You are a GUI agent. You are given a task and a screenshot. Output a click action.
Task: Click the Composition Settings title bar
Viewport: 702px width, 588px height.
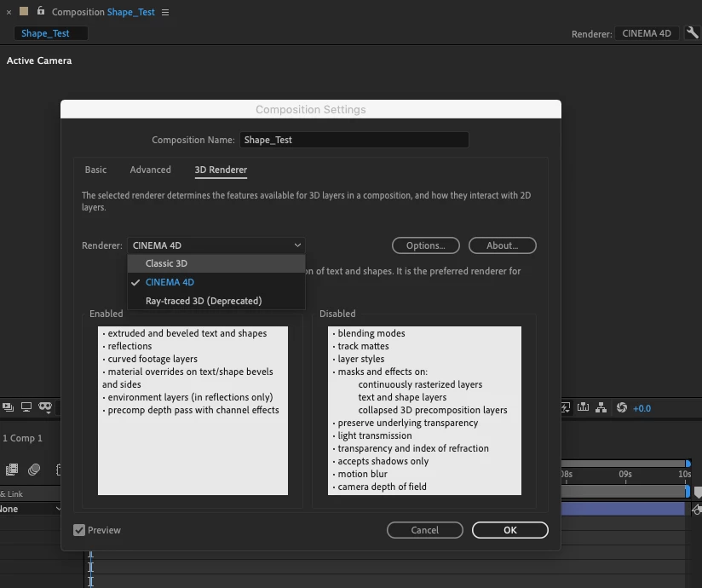coord(311,109)
